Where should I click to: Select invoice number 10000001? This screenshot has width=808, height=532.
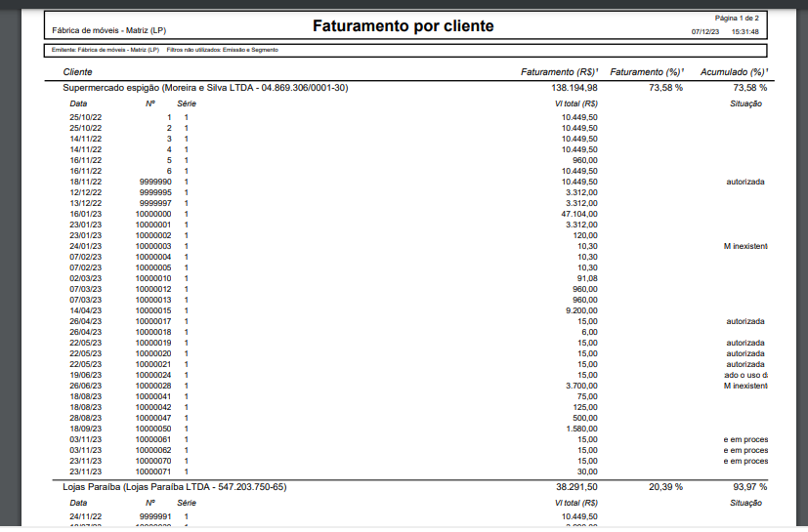153,225
